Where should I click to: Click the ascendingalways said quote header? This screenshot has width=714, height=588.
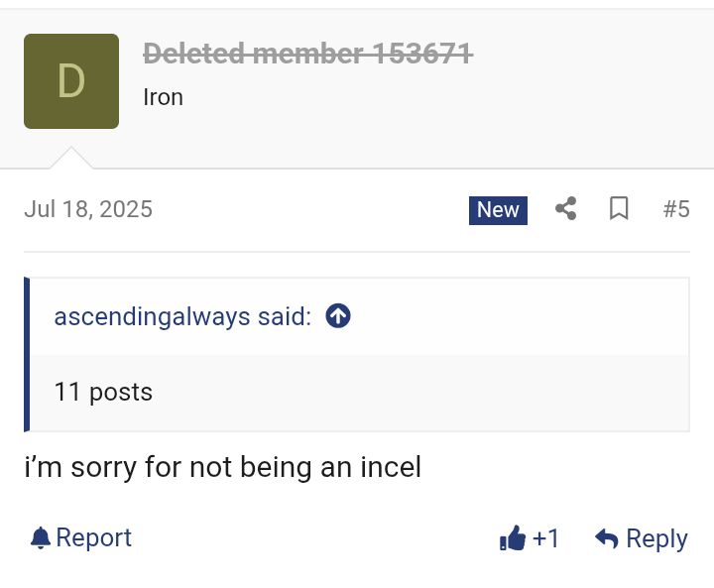pyautogui.click(x=182, y=316)
